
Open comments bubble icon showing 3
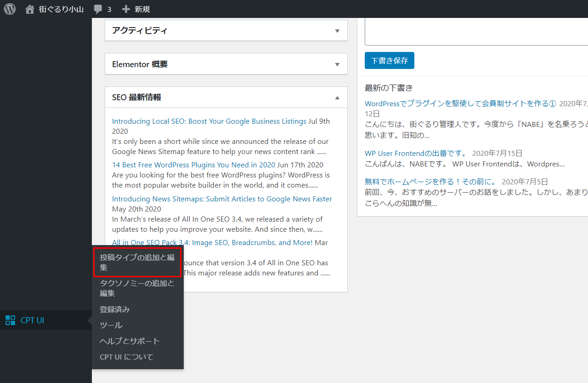pos(98,9)
